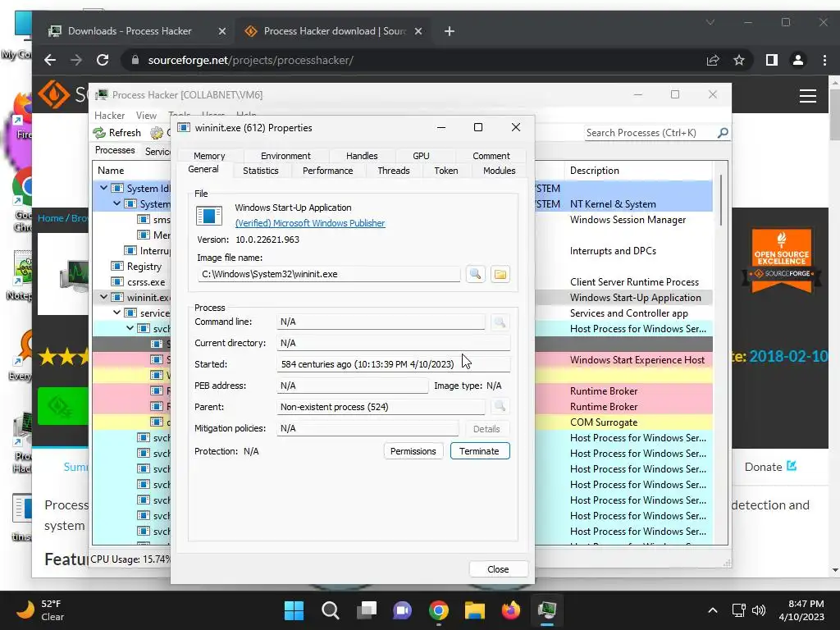The height and width of the screenshot is (630, 840).
Task: Close the properties dialog with Close button
Action: (x=498, y=569)
